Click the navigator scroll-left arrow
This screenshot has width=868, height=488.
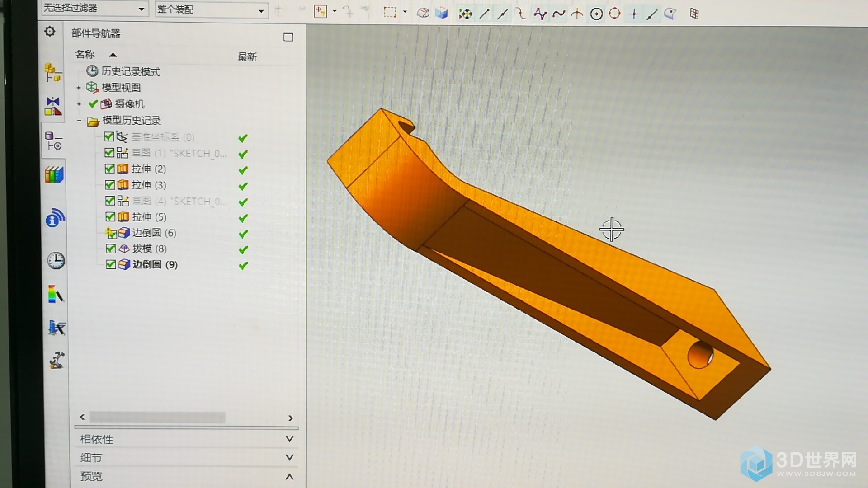82,417
